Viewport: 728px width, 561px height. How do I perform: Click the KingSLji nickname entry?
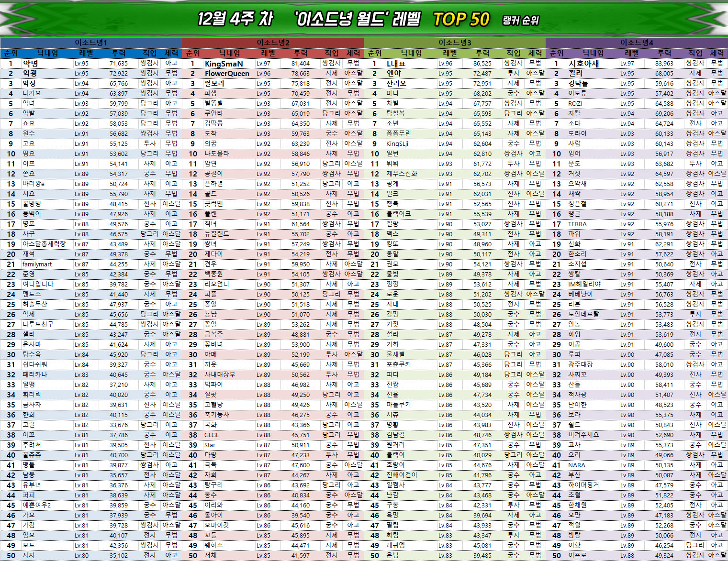pos(397,143)
